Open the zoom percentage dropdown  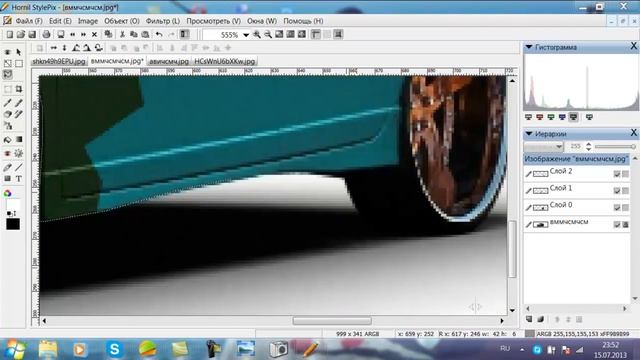point(246,35)
